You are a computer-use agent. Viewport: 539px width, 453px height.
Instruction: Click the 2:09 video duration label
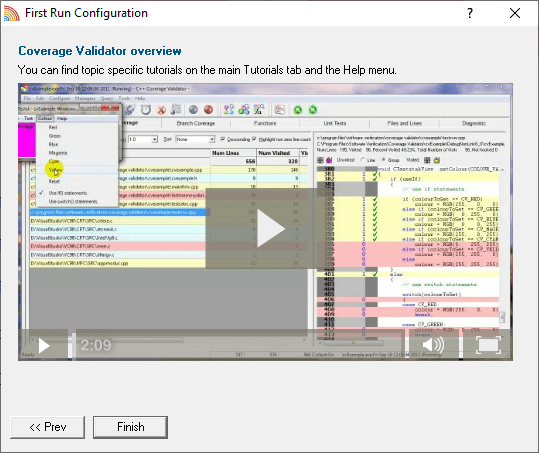coord(96,345)
